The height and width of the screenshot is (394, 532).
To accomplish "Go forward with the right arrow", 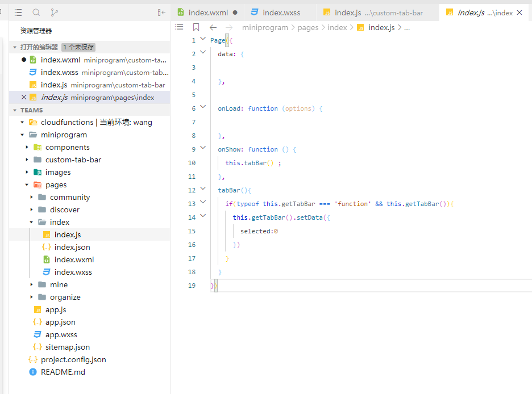I will 230,27.
